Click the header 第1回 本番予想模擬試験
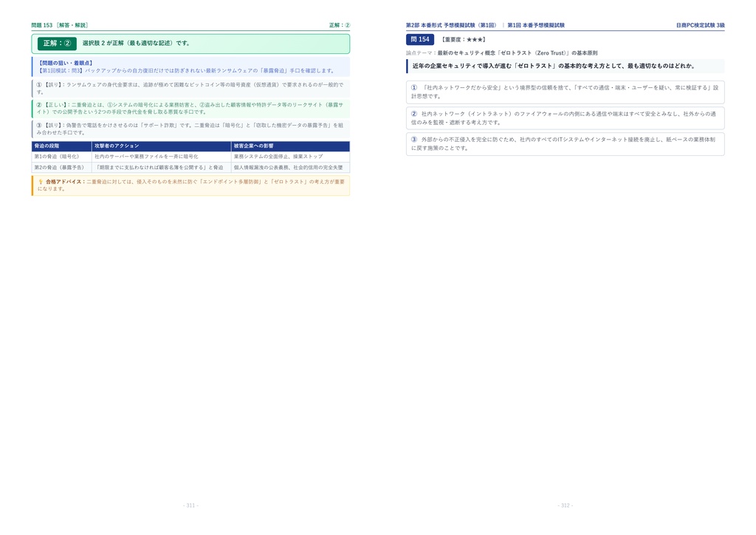 point(536,25)
